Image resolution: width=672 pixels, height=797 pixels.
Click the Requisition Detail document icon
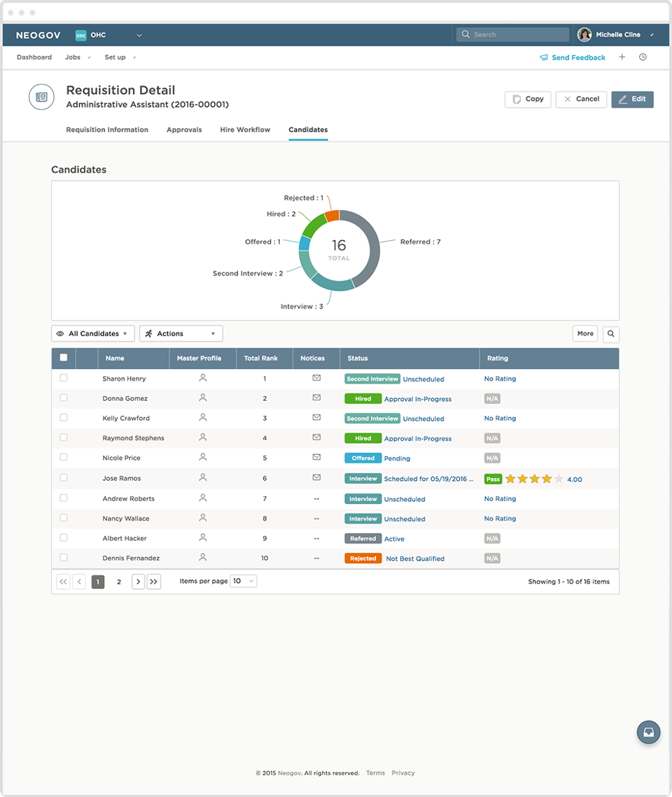[x=41, y=97]
